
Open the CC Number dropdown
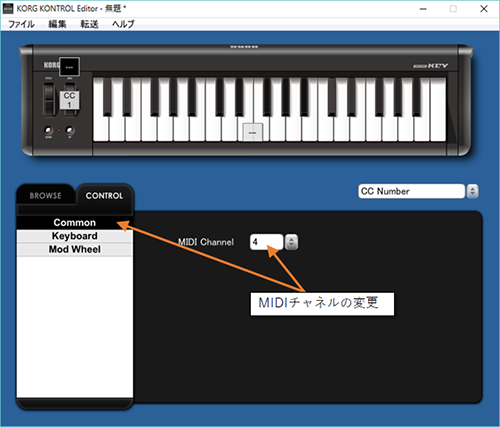coord(411,191)
